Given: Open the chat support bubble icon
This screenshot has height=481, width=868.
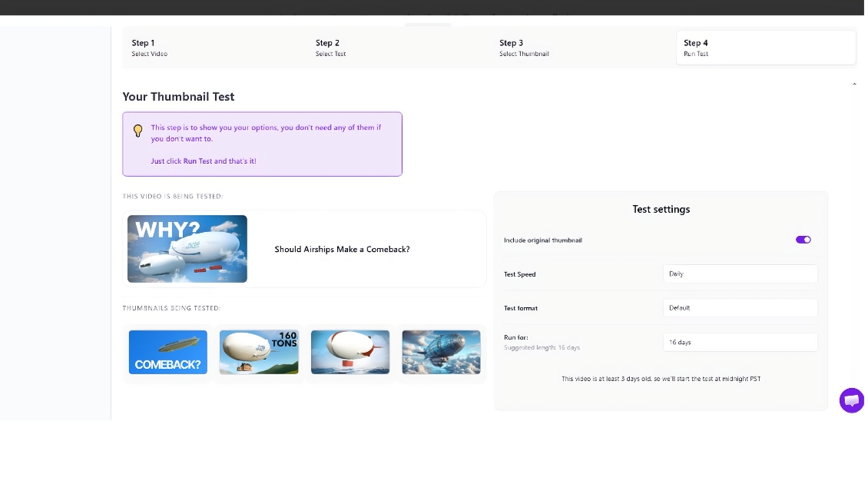Looking at the screenshot, I should point(851,400).
